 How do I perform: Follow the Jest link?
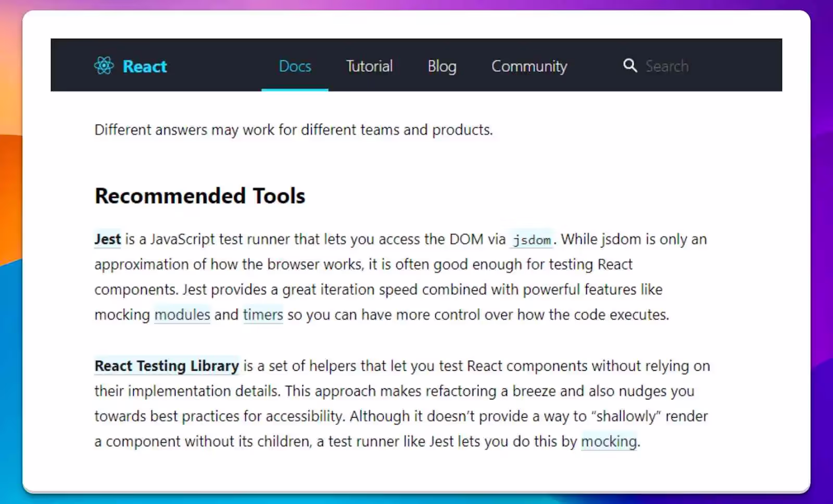[107, 239]
